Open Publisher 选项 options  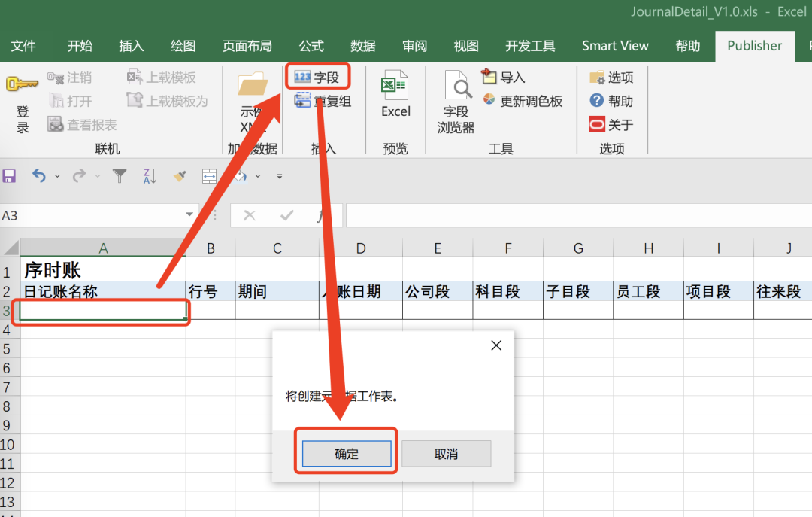click(611, 78)
